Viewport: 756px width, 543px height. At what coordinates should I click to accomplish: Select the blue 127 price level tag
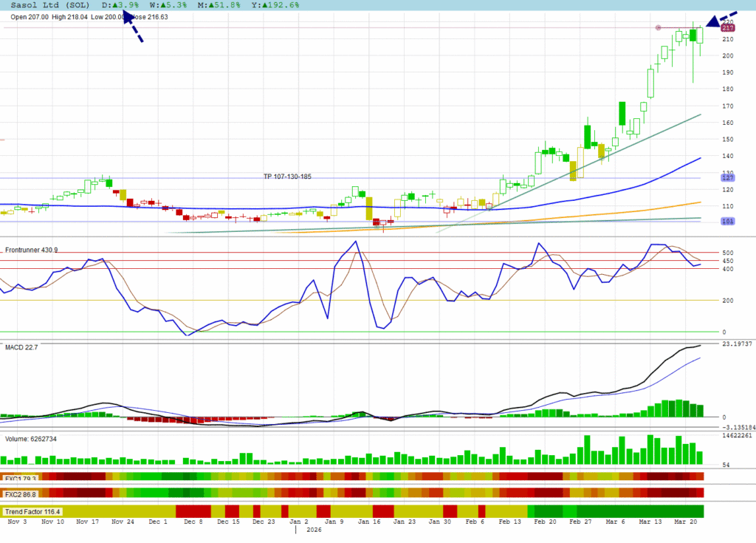tap(726, 178)
